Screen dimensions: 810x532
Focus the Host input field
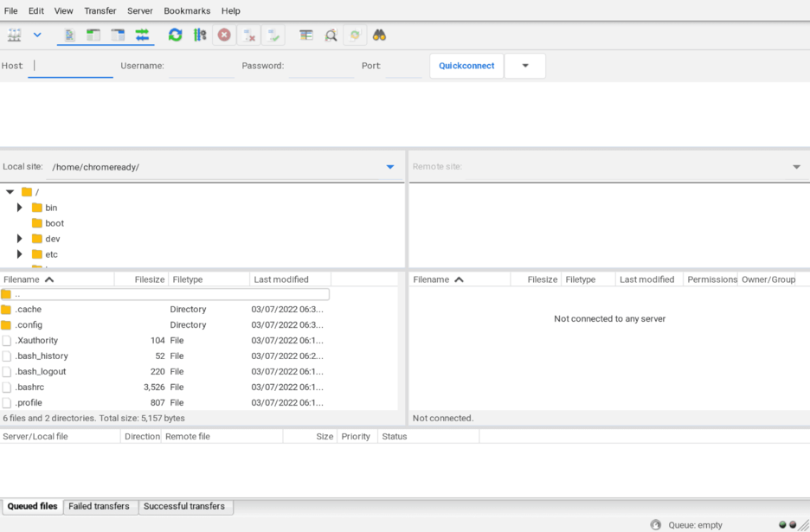[71, 66]
